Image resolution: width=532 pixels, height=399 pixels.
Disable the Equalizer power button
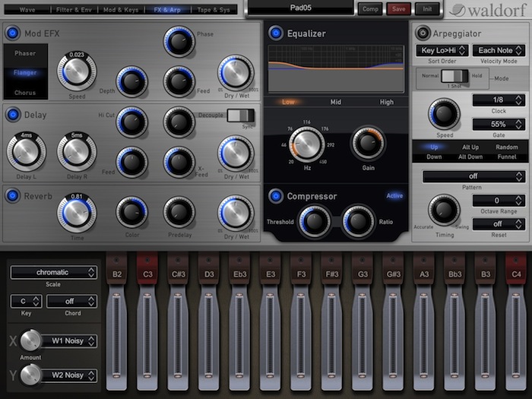coord(275,33)
